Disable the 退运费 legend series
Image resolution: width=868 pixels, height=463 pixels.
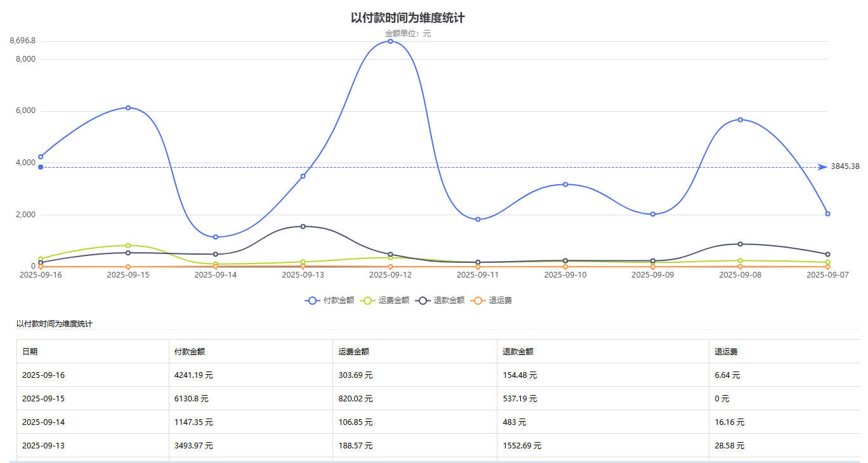click(x=492, y=300)
